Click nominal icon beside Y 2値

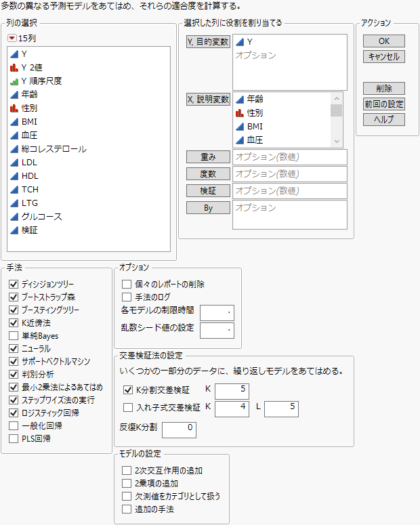pyautogui.click(x=14, y=68)
